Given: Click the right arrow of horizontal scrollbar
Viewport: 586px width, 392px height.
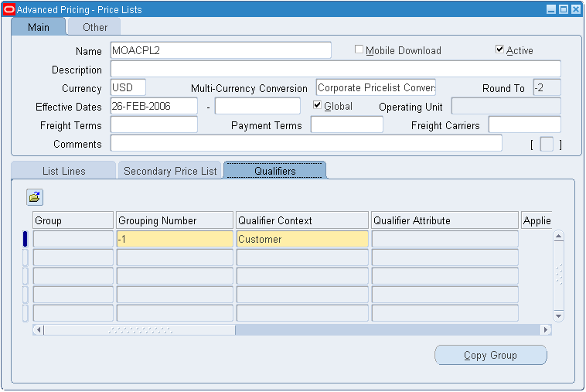Looking at the screenshot, I should [546, 330].
